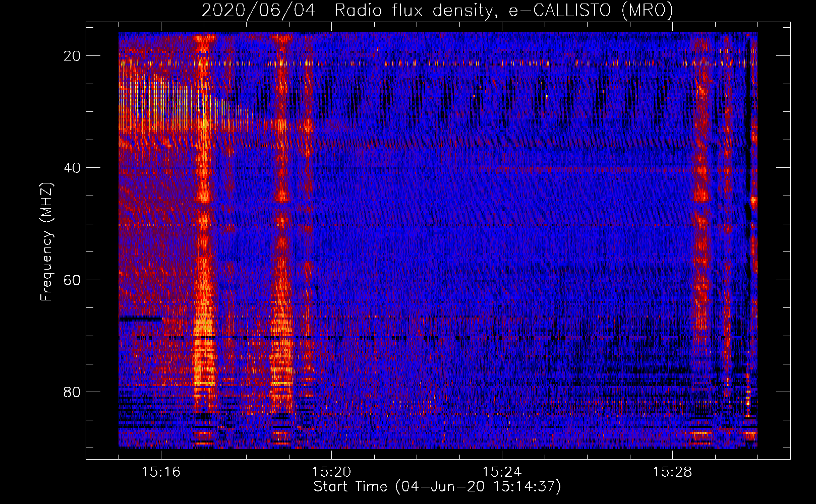Click the '80' frequency tick label
Image resolution: width=816 pixels, height=504 pixels.
(x=73, y=392)
